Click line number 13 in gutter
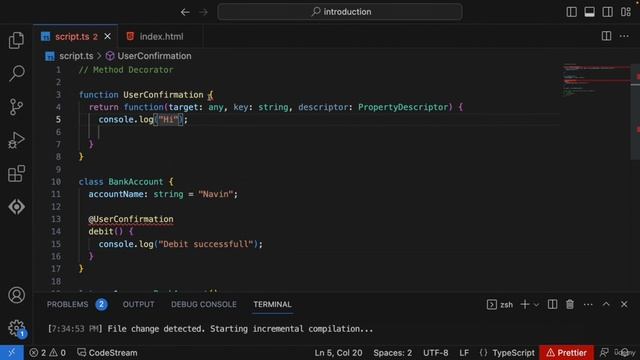Viewport: 640px width, 360px height. (x=56, y=219)
